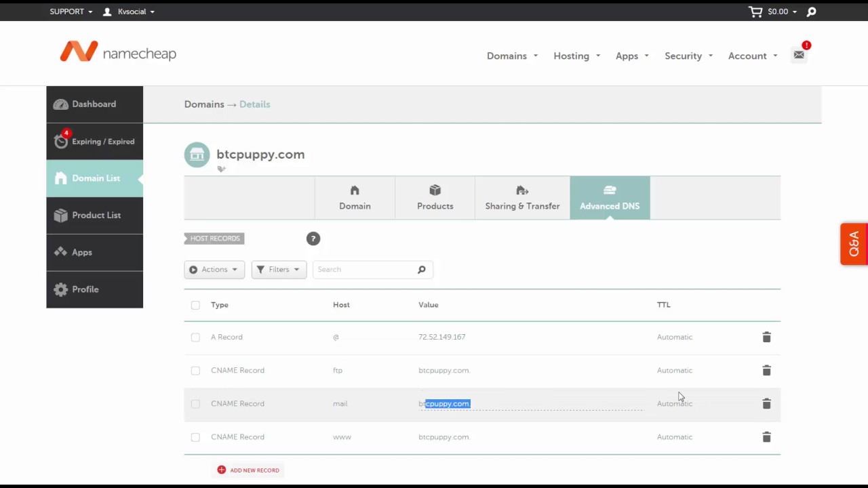Image resolution: width=868 pixels, height=488 pixels.
Task: Click the Domains breadcrumb link
Action: (x=204, y=104)
